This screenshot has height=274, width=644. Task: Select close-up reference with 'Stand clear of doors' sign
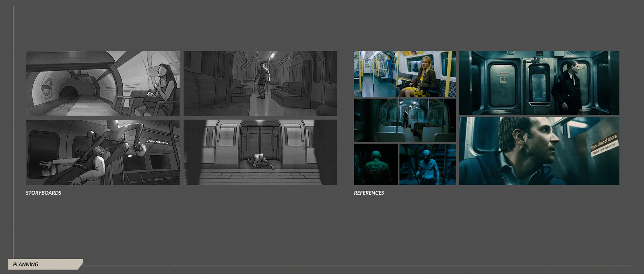point(539,151)
